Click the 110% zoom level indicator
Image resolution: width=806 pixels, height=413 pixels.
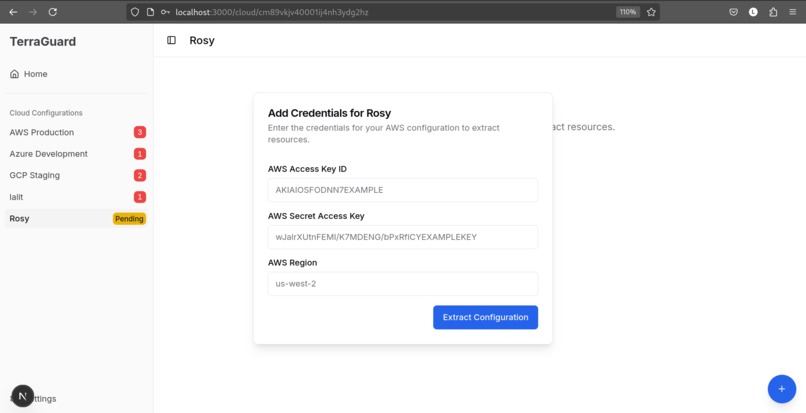[628, 12]
